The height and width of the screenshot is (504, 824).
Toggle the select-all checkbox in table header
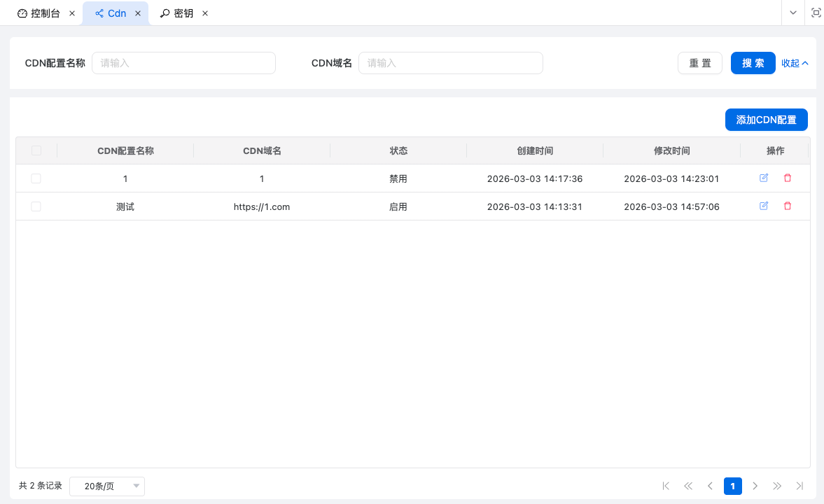pyautogui.click(x=36, y=150)
